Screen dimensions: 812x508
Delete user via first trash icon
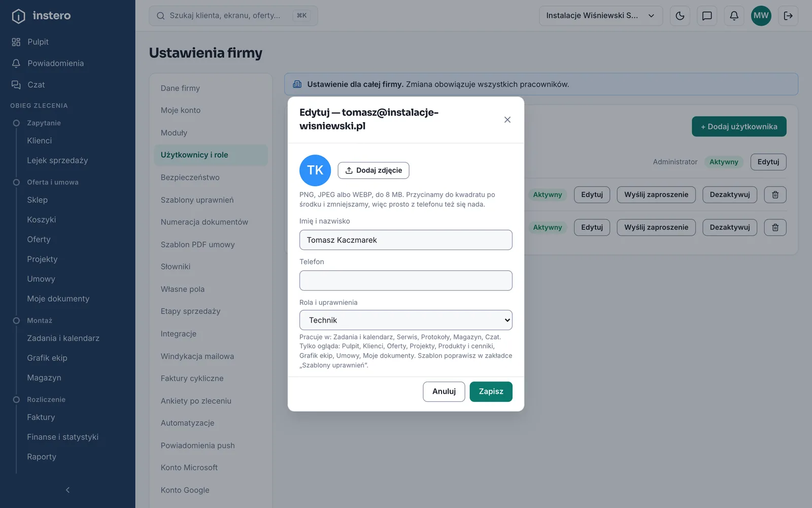775,195
